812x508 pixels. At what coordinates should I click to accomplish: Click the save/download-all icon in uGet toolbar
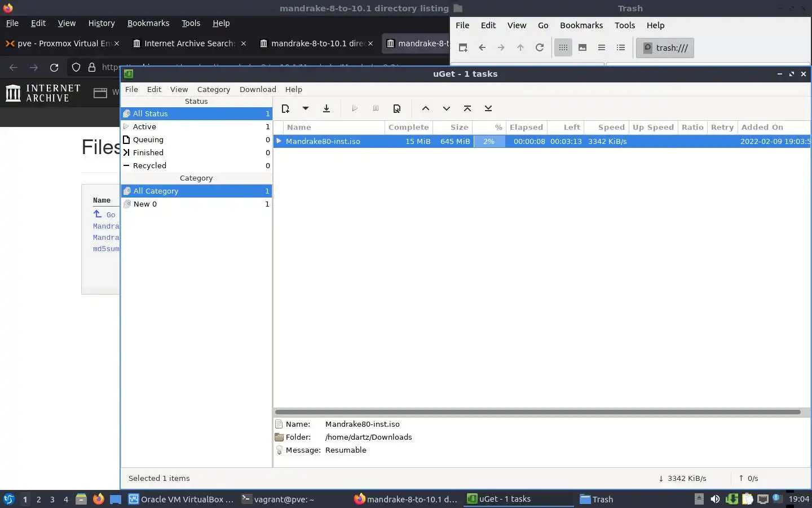pyautogui.click(x=326, y=108)
